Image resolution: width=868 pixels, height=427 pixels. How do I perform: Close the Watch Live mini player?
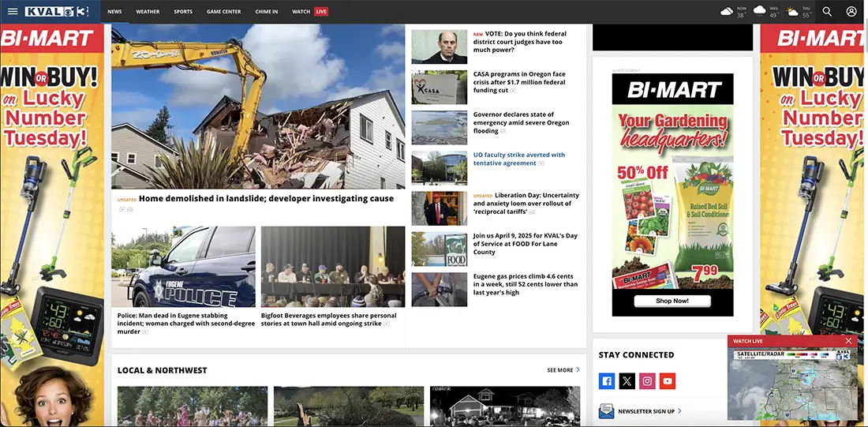(x=848, y=341)
